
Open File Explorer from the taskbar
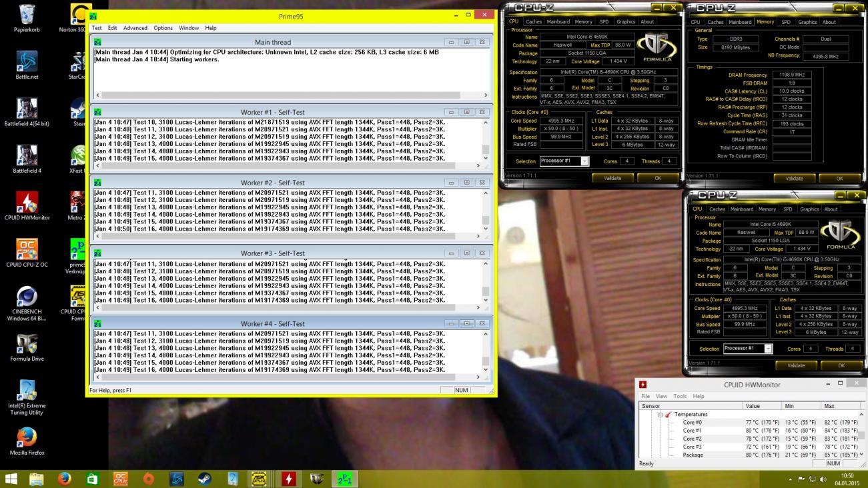pos(37,479)
